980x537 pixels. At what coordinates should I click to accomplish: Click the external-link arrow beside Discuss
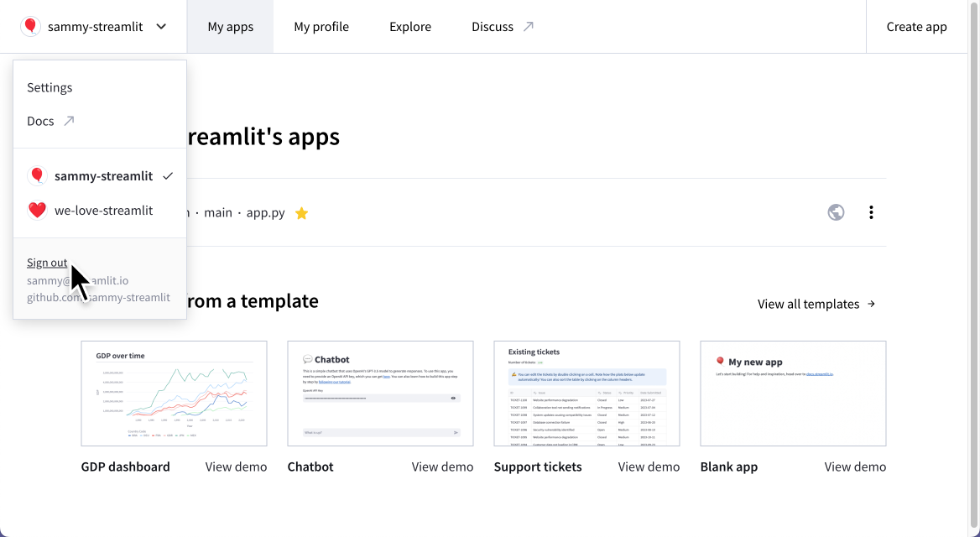[x=529, y=26]
